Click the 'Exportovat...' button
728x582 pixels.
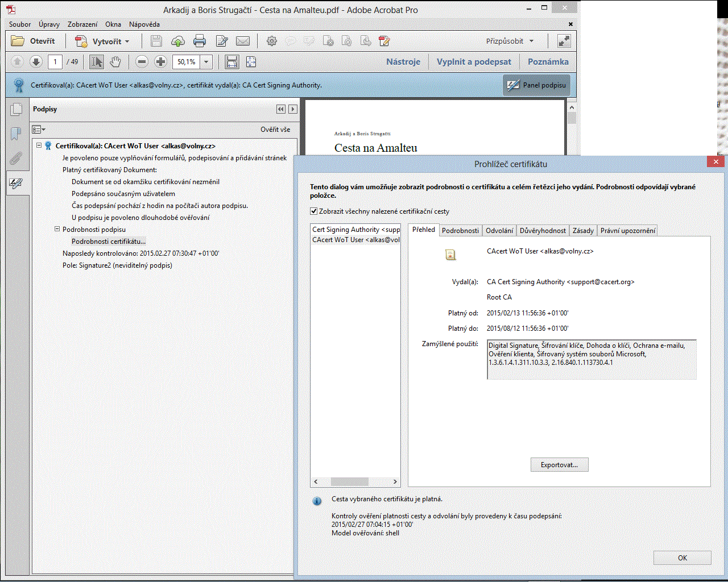[x=559, y=465]
